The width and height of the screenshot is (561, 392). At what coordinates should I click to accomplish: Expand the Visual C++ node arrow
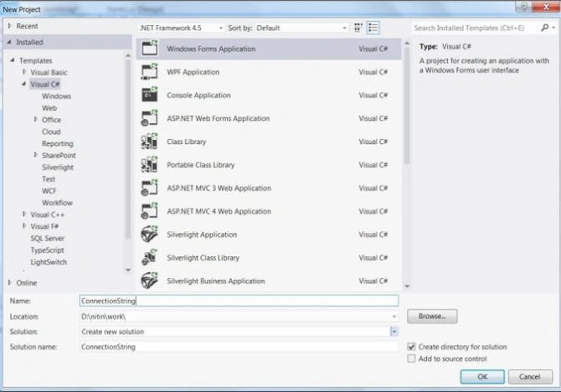(24, 214)
